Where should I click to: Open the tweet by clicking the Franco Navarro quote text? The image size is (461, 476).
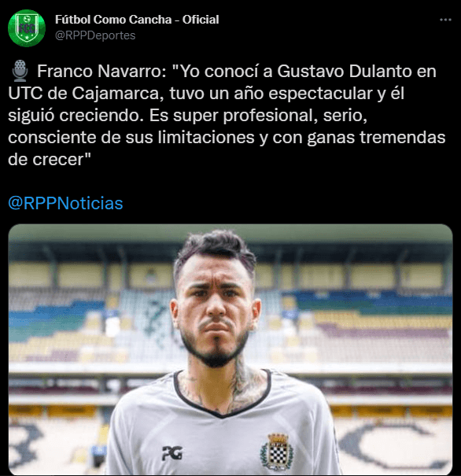227,116
